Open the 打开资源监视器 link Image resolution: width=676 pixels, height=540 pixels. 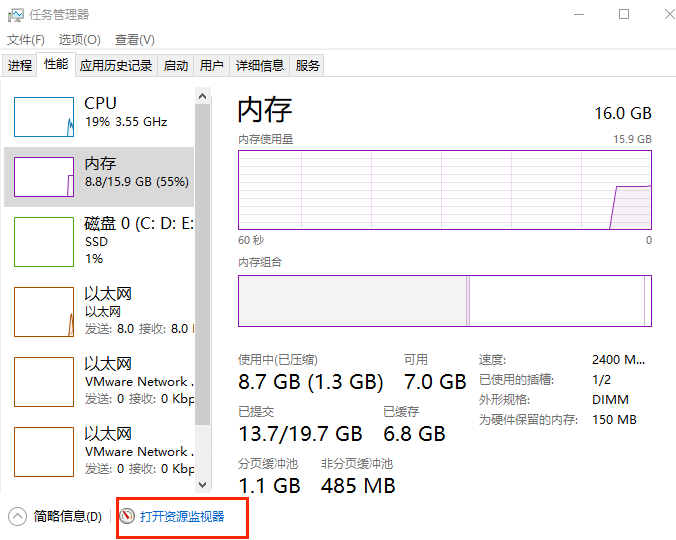[x=182, y=516]
